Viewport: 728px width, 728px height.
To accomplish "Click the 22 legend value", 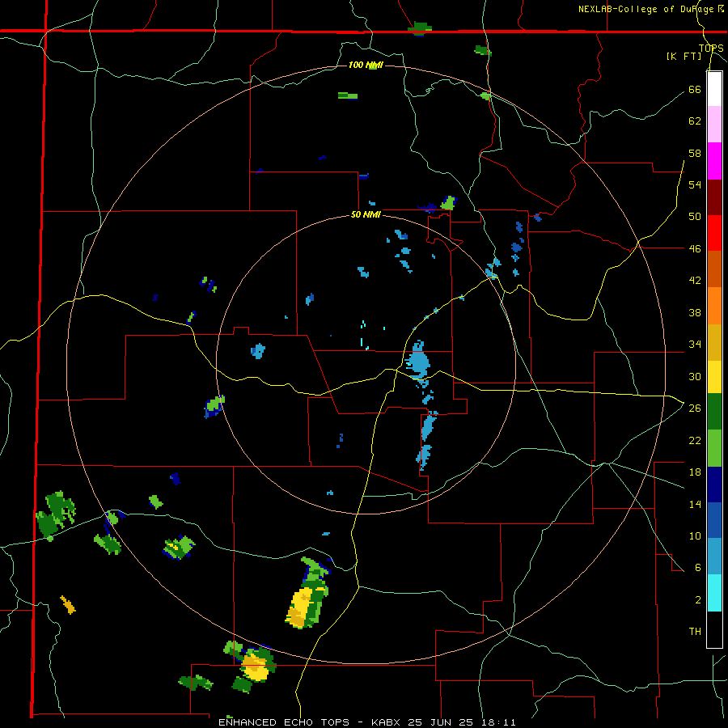I will pos(695,440).
